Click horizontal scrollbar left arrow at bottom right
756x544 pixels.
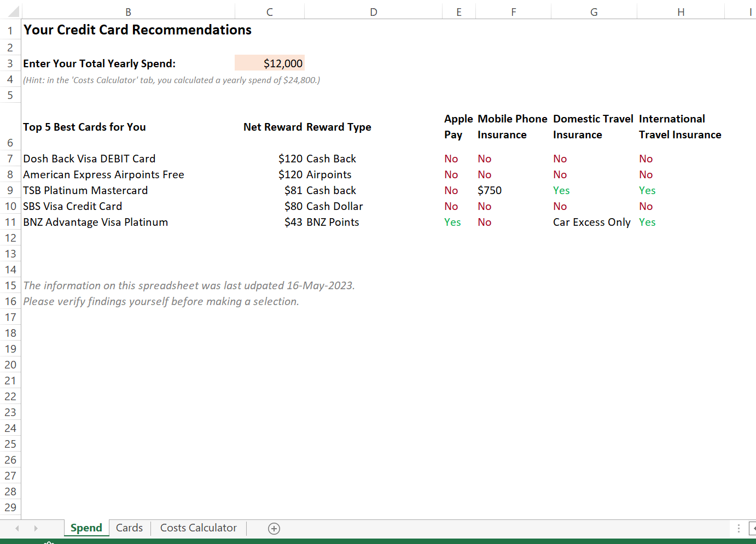tap(753, 528)
